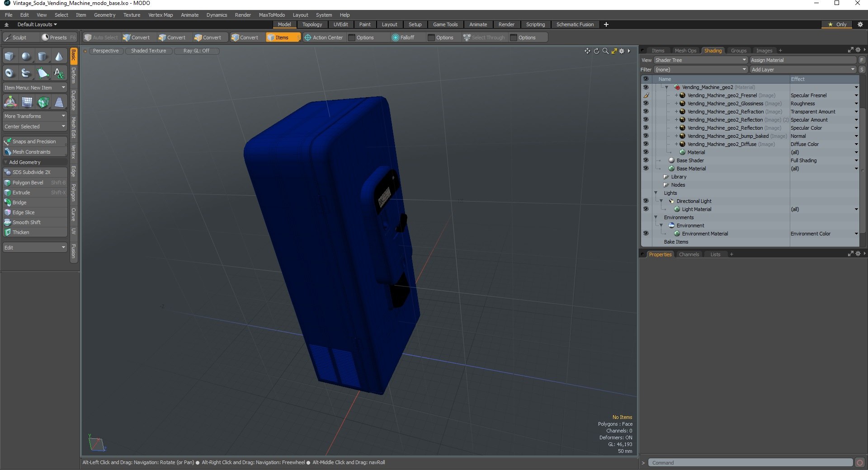Select the Environment tree item
This screenshot has width=868, height=470.
pos(690,226)
